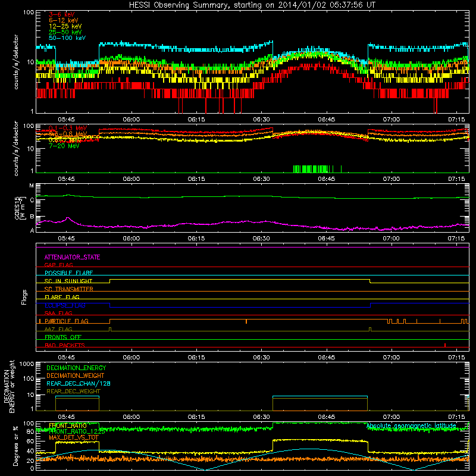Select the cyan 50-100 keV legend label
Image resolution: width=476 pixels, height=476 pixels.
tap(67, 38)
